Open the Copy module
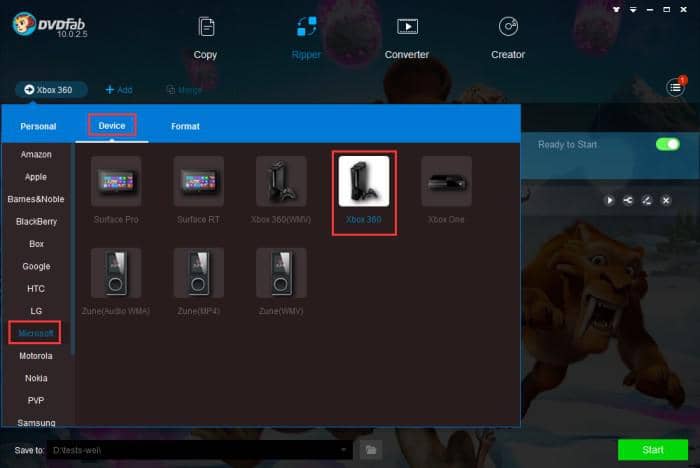The width and height of the screenshot is (700, 468). (205, 38)
